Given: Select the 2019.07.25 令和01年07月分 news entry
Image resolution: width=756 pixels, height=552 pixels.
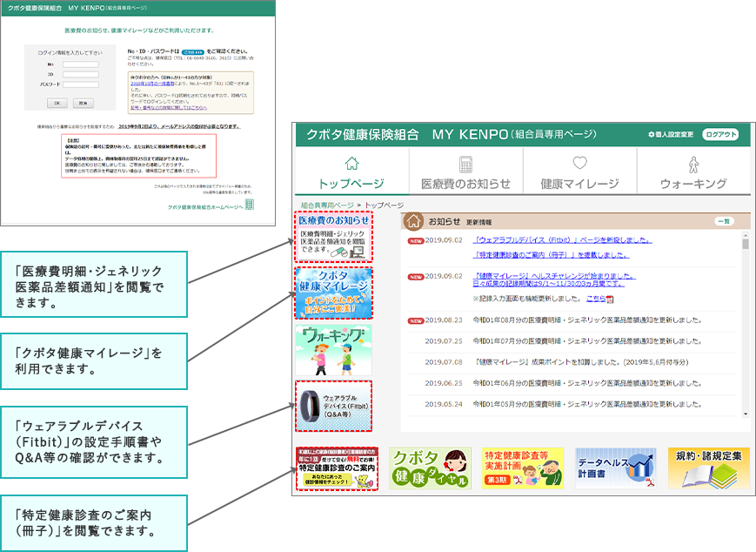Looking at the screenshot, I should (572, 341).
